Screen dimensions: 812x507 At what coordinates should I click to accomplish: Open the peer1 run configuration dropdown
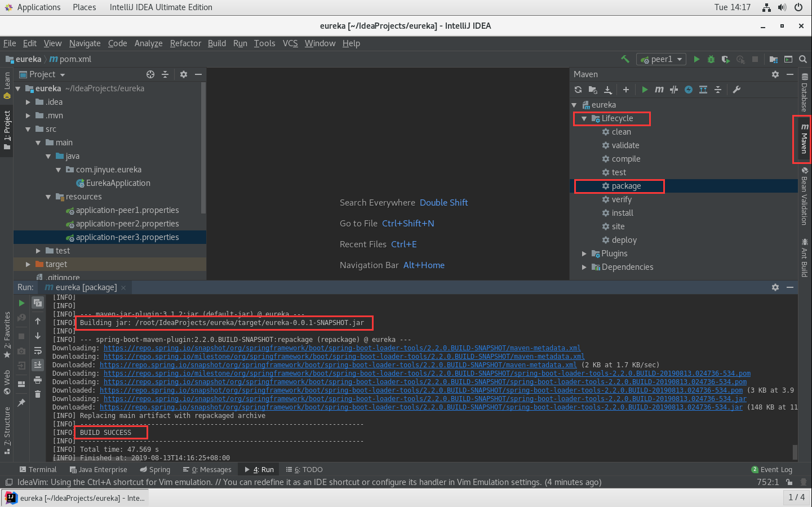[661, 59]
